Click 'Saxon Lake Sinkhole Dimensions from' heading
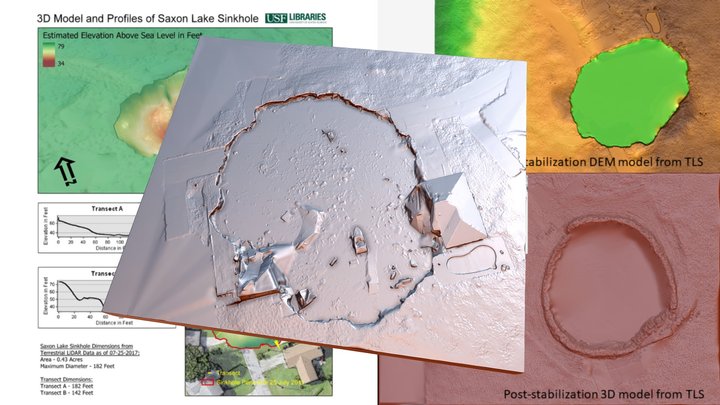Viewport: 720px width, 405px height. click(86, 346)
